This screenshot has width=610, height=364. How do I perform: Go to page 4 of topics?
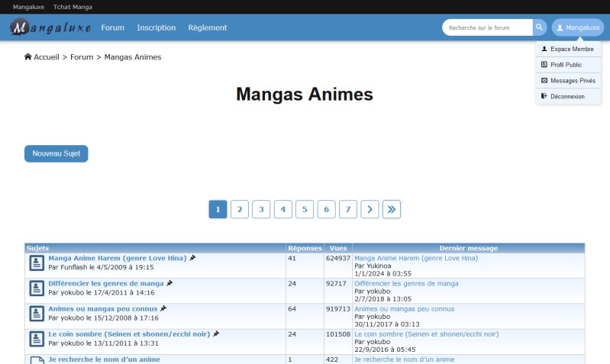pyautogui.click(x=283, y=209)
